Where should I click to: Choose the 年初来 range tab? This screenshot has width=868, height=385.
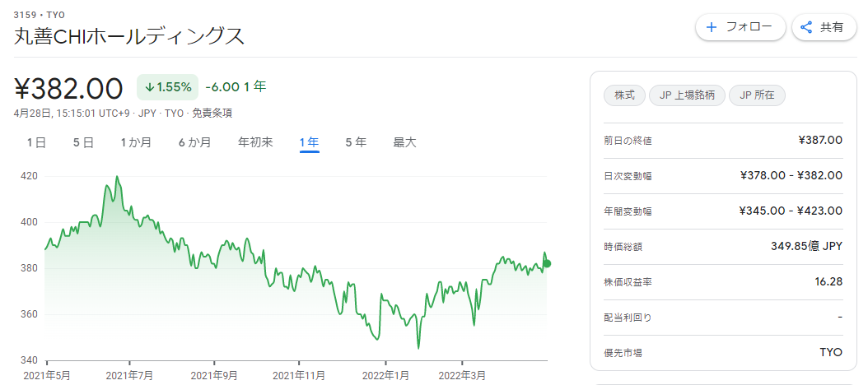[x=255, y=142]
